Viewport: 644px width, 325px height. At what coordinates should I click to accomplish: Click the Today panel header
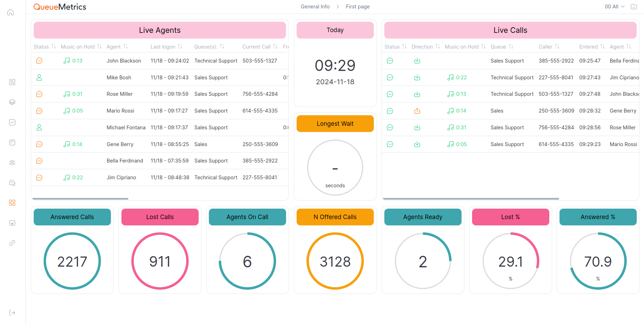point(335,30)
